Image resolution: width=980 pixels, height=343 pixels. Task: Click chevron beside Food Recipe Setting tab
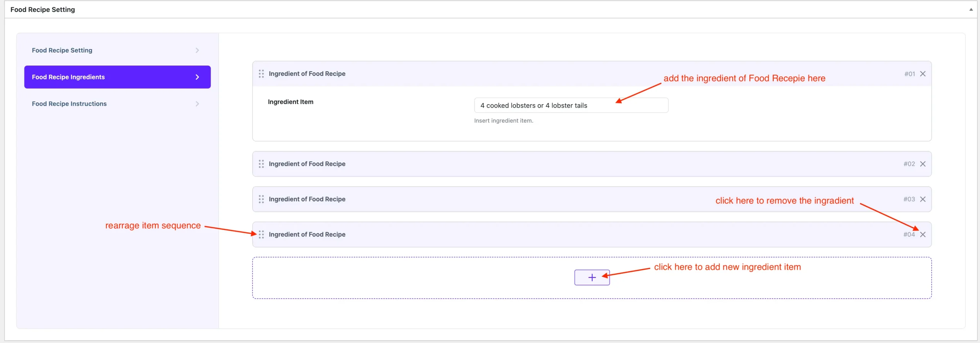pos(197,51)
